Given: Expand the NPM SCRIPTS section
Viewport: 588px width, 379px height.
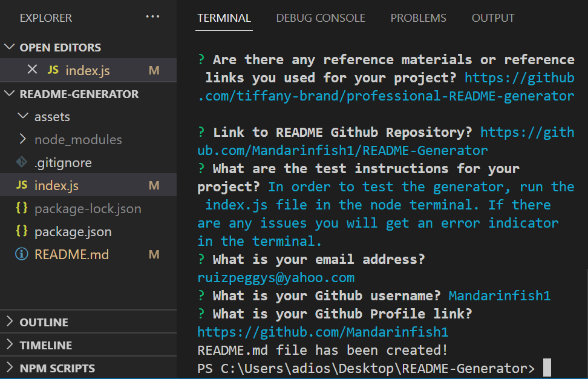Looking at the screenshot, I should (x=10, y=367).
